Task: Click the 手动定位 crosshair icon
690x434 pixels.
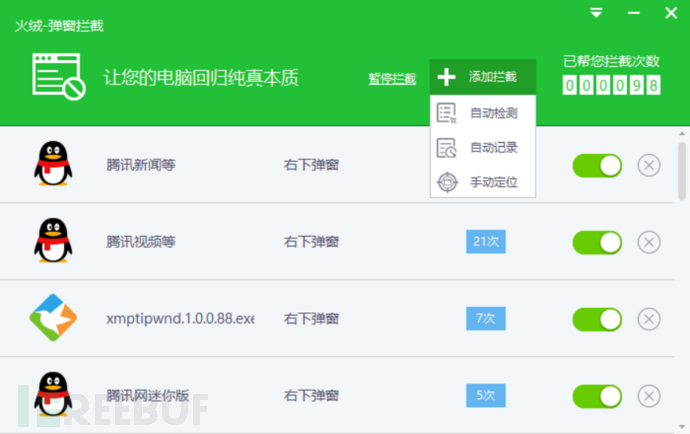Action: tap(448, 182)
